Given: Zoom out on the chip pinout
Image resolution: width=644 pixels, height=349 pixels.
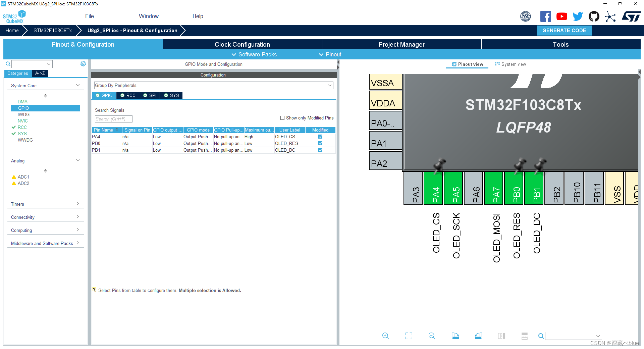Looking at the screenshot, I should [432, 336].
